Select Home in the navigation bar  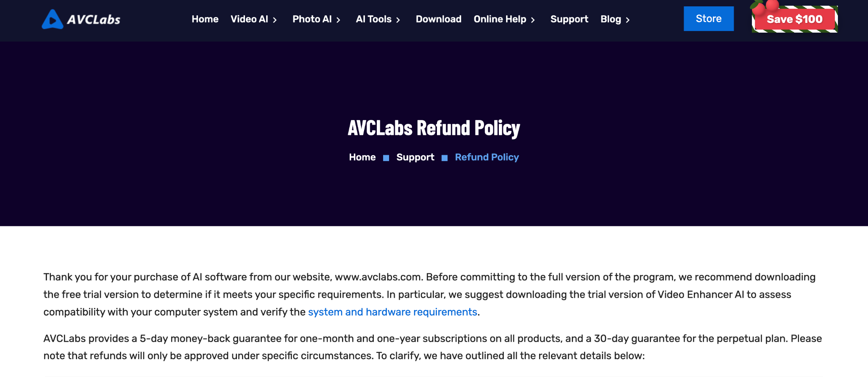point(205,19)
